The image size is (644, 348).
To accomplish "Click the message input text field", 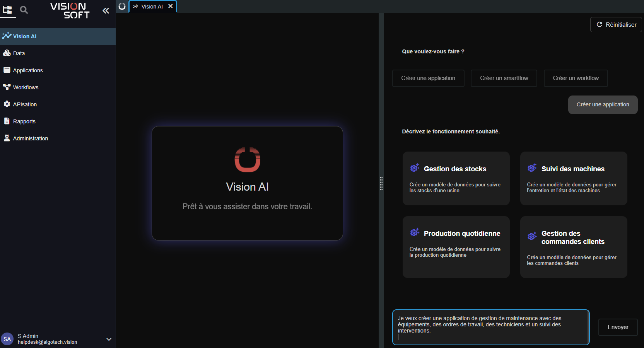I will [x=490, y=327].
